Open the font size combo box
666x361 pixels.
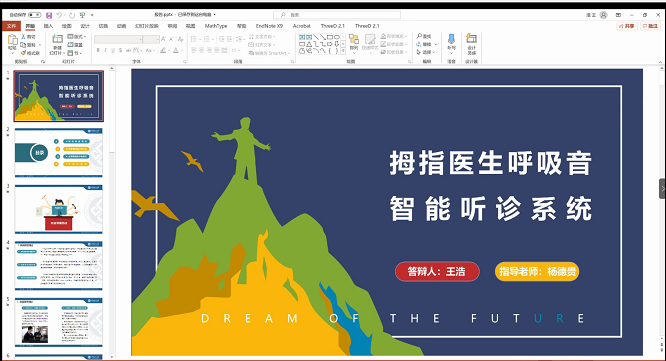[151, 39]
